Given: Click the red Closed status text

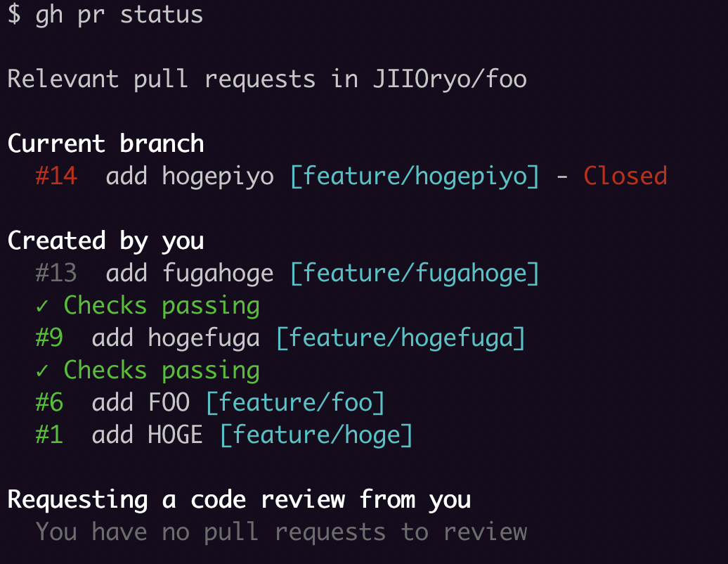Looking at the screenshot, I should [x=625, y=176].
